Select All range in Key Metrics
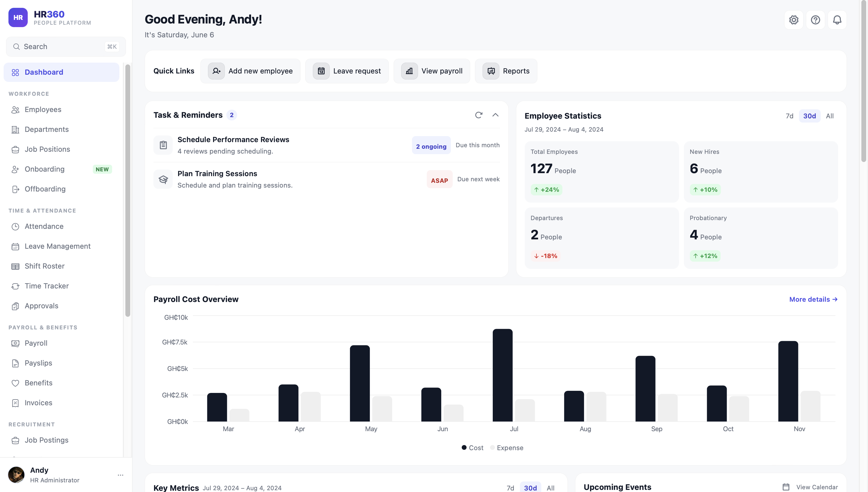The height and width of the screenshot is (492, 868). 551,487
